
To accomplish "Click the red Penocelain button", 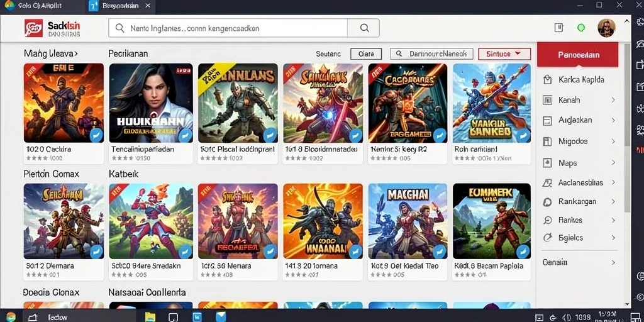I will [577, 55].
